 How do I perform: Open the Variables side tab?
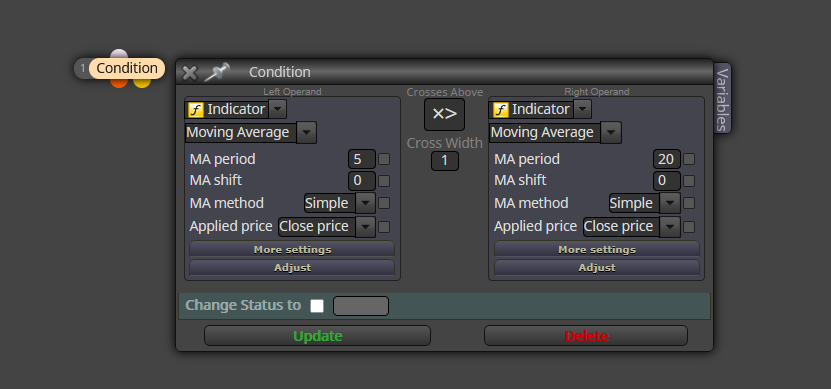pos(722,99)
